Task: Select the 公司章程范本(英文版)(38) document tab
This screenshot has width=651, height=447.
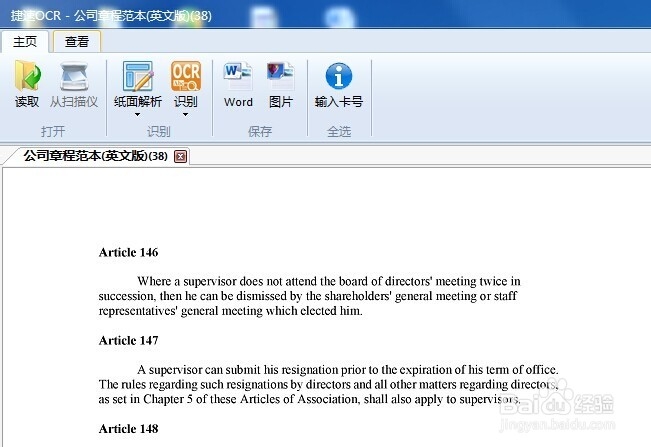Action: pyautogui.click(x=95, y=156)
